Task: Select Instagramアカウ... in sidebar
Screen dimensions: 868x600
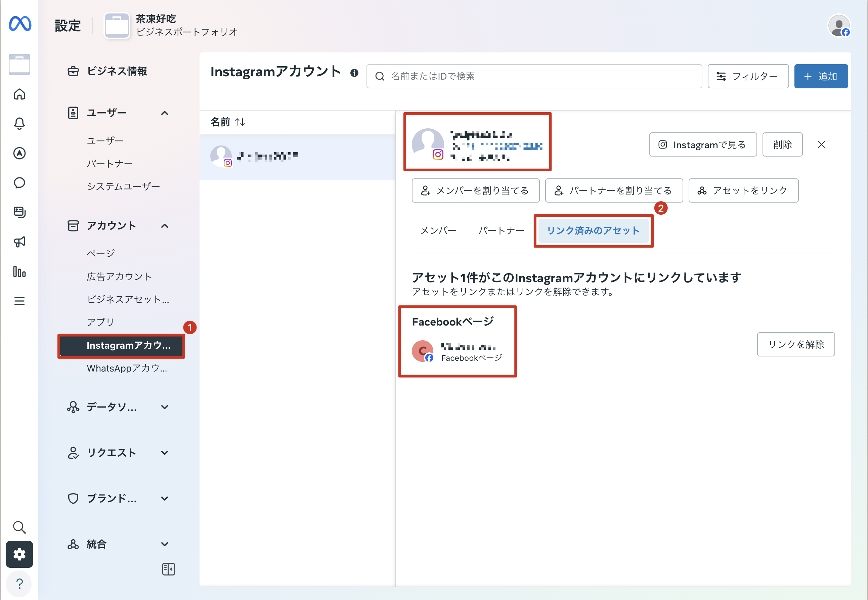Action: point(121,346)
